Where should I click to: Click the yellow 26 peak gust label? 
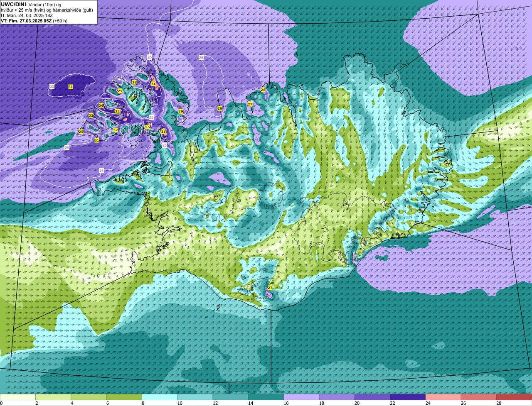[263, 90]
